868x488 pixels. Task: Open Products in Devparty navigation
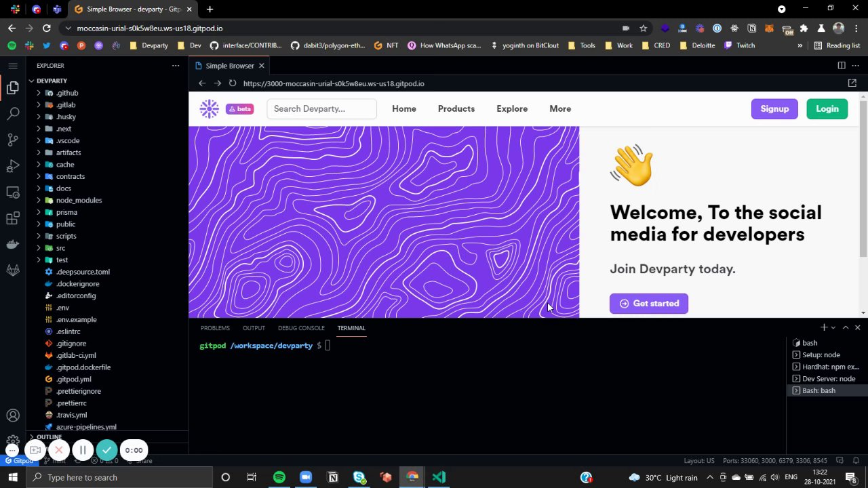[x=456, y=108]
